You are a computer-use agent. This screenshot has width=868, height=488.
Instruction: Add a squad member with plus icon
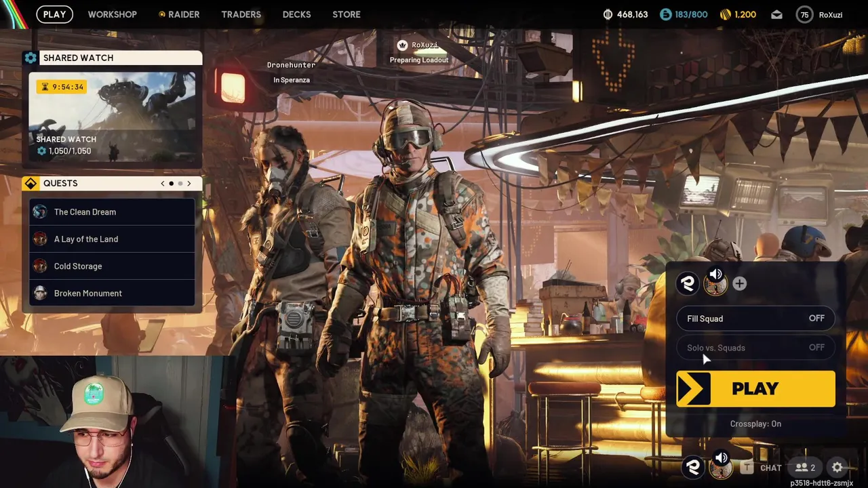[x=739, y=284]
